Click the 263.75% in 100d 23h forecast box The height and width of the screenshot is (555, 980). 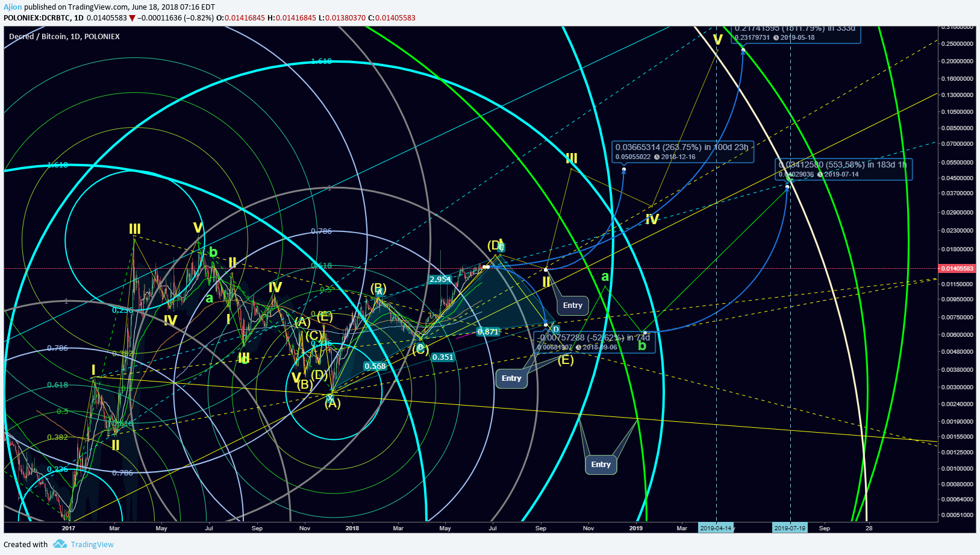[682, 152]
